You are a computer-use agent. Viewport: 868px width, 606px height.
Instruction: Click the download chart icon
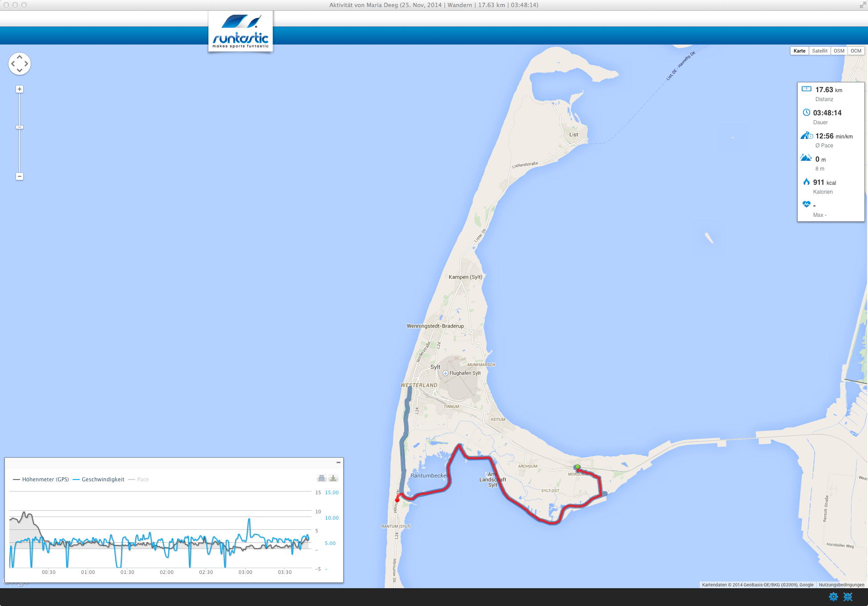(x=333, y=478)
